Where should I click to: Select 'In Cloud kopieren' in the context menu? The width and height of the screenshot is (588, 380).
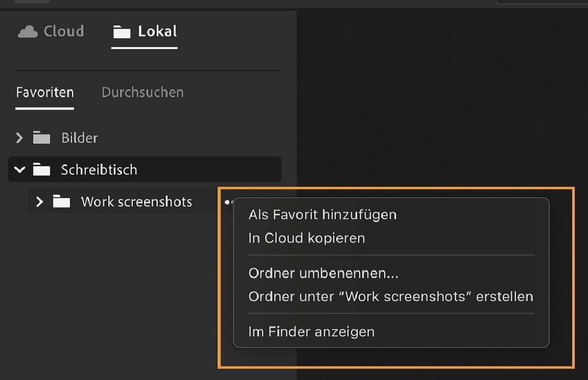(307, 238)
